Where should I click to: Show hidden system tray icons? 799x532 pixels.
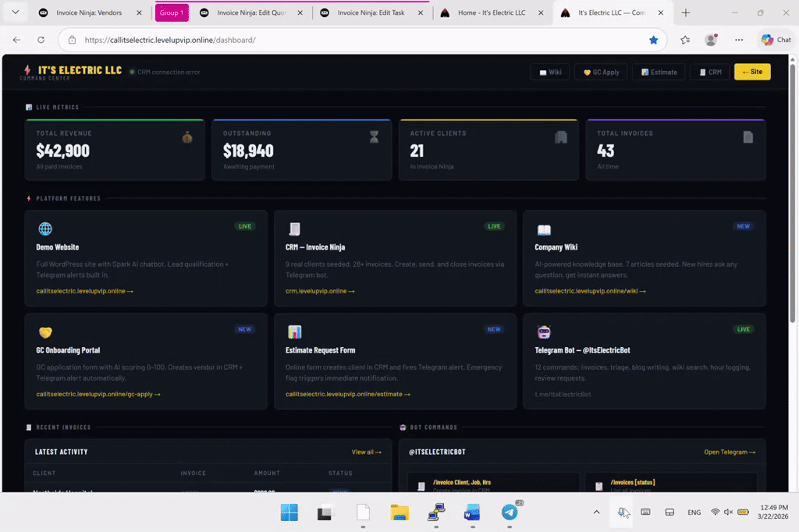tap(596, 512)
